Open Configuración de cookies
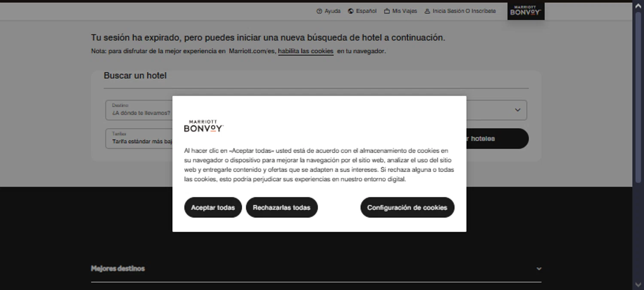Screen dimensions: 644x290 [407, 208]
